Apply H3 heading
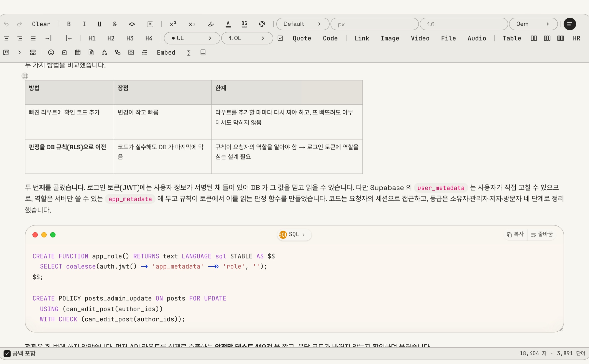This screenshot has height=364, width=589. point(130,38)
